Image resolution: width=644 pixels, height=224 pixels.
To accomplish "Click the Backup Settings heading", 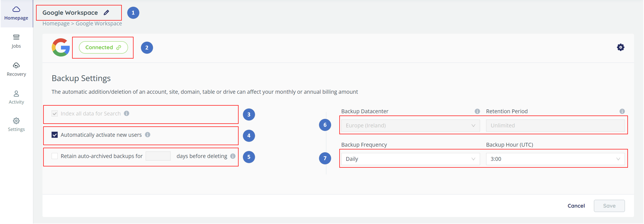I will (81, 78).
